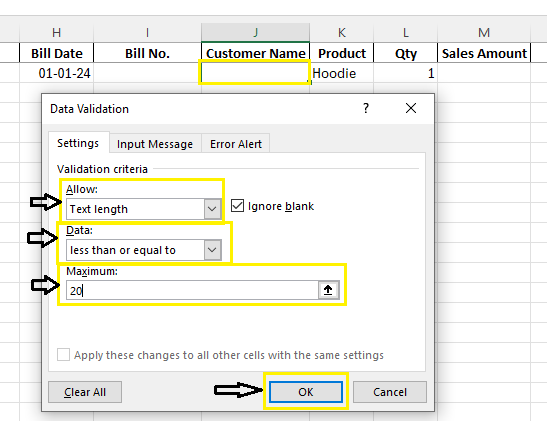The height and width of the screenshot is (421, 547).
Task: Click the Clear All button
Action: [x=85, y=392]
